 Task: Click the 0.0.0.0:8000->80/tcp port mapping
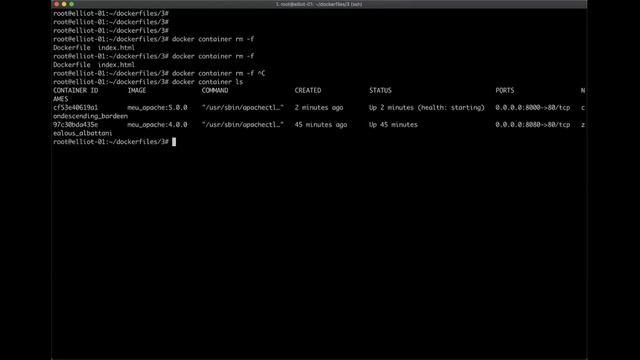533,108
